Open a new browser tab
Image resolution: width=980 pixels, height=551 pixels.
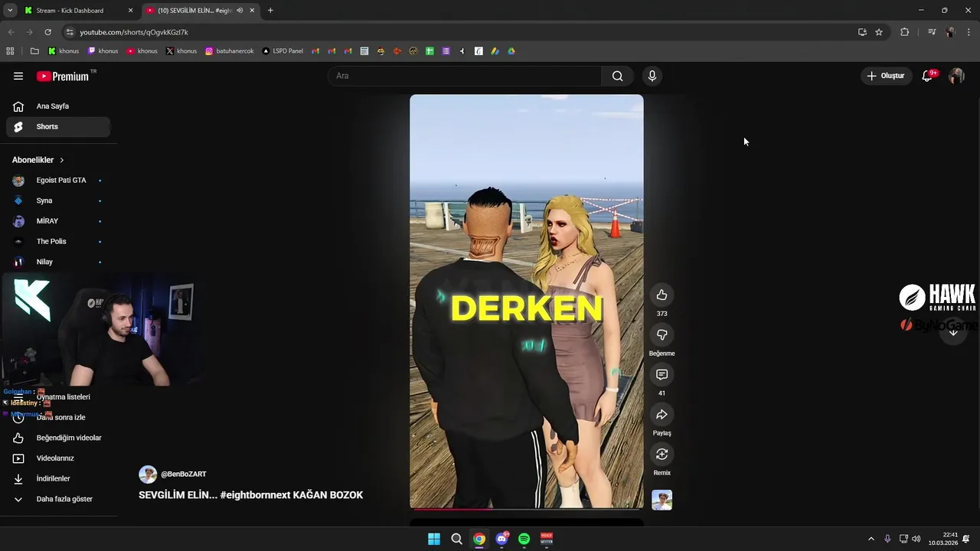point(270,11)
